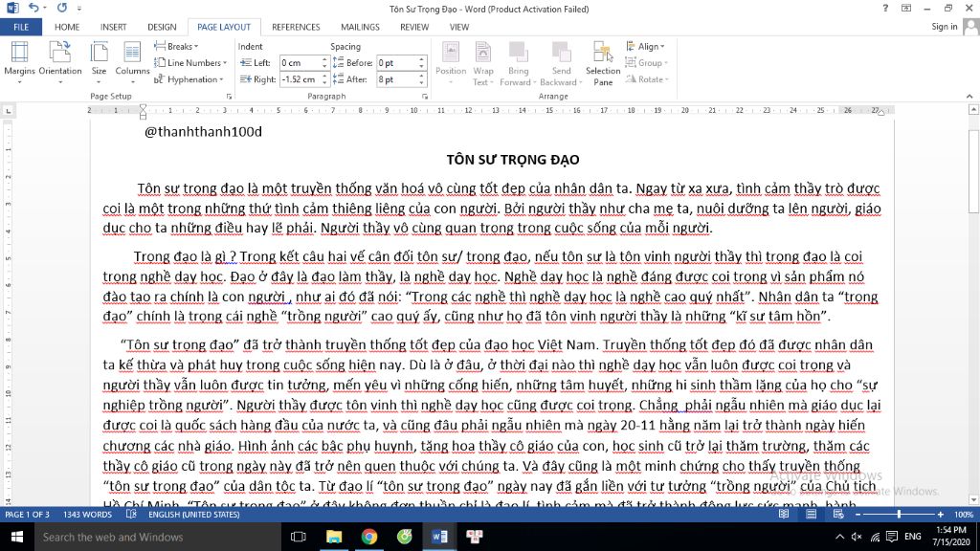Click the proofing errors icon
The image size is (980, 551).
pyautogui.click(x=131, y=514)
